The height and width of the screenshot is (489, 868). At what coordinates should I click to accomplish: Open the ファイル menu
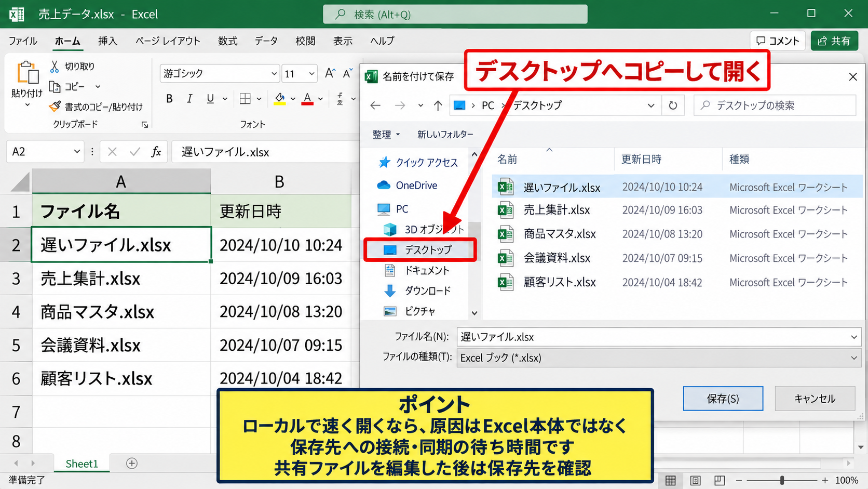coord(23,41)
